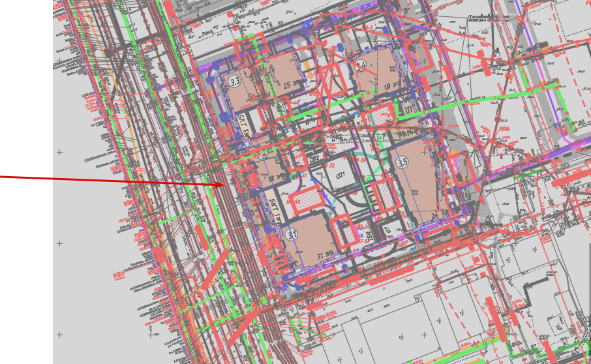Click the 'БКТ' block next to building 3.3
This screenshot has width=591, height=364.
pos(243,127)
